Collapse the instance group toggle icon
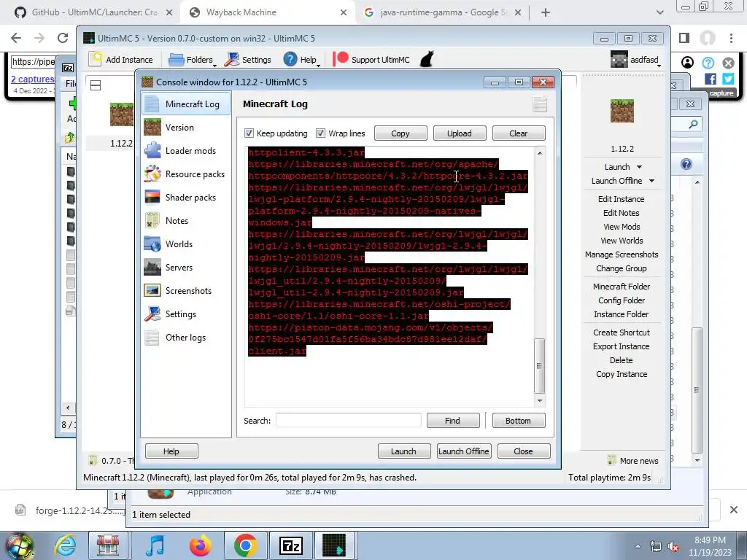747x560 pixels. [96, 85]
